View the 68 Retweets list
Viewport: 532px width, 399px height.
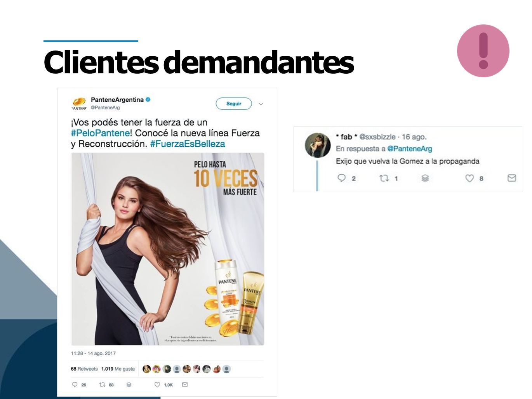tap(84, 369)
